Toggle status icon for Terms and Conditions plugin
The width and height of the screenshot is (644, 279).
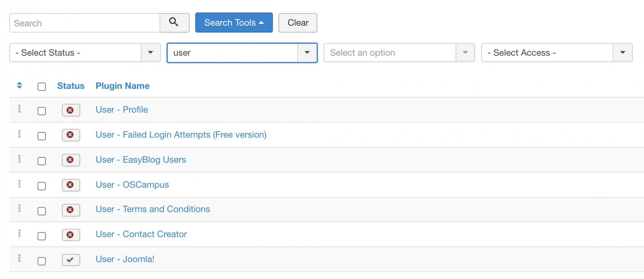[x=71, y=210]
